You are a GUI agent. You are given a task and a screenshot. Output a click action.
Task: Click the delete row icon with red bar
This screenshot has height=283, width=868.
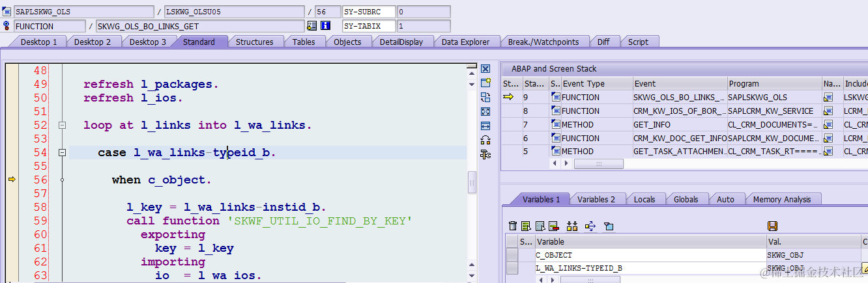point(554,226)
